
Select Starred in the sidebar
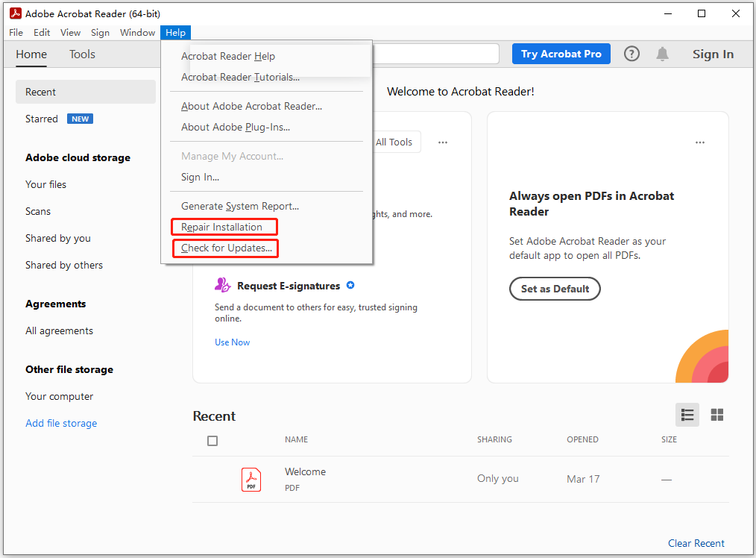pos(42,119)
